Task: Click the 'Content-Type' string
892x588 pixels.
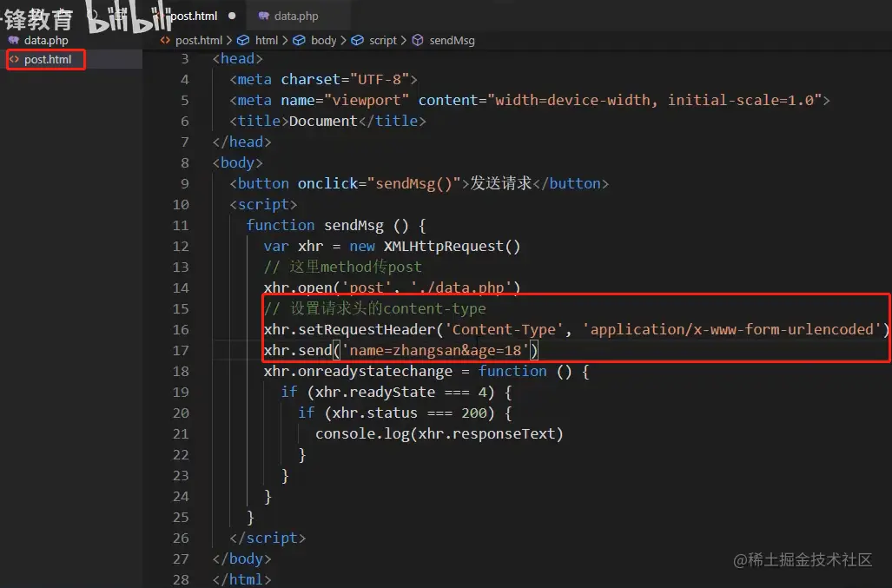Action: coord(504,330)
